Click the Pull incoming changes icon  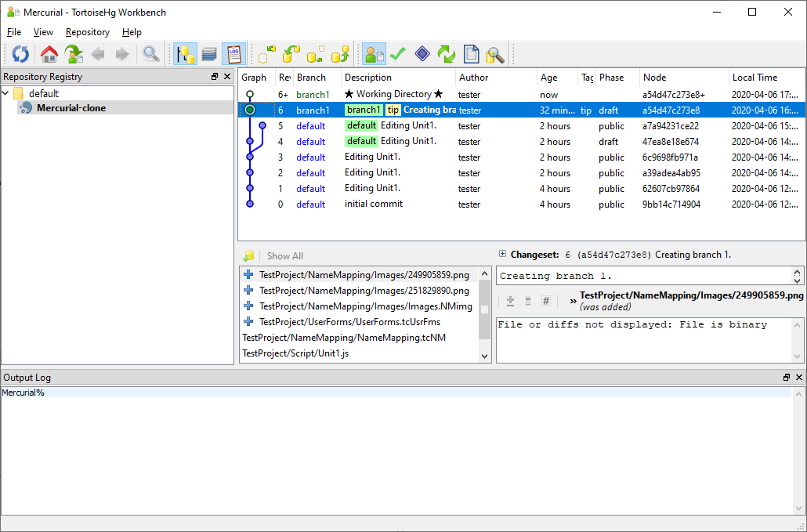click(x=291, y=54)
